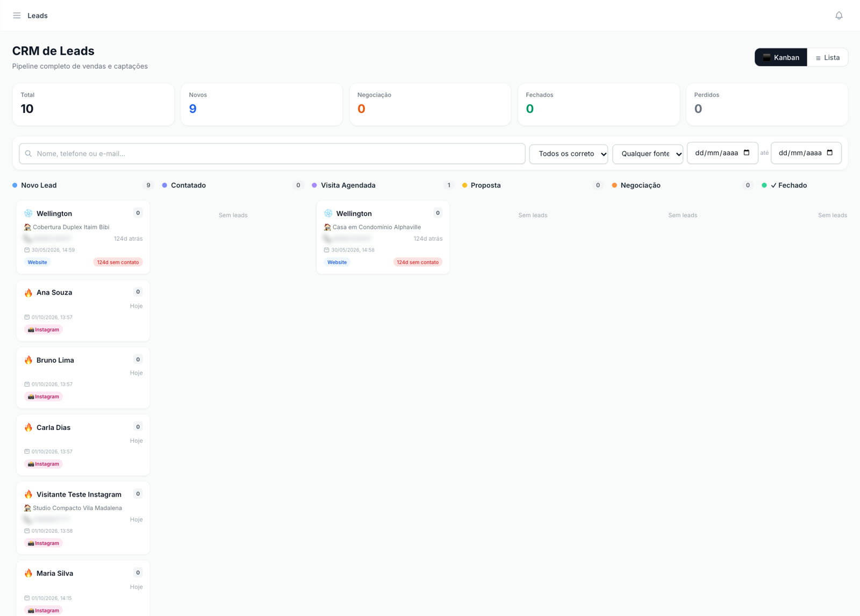Click the Visita Agendada count badge 1
Image resolution: width=860 pixels, height=616 pixels.
pos(449,185)
